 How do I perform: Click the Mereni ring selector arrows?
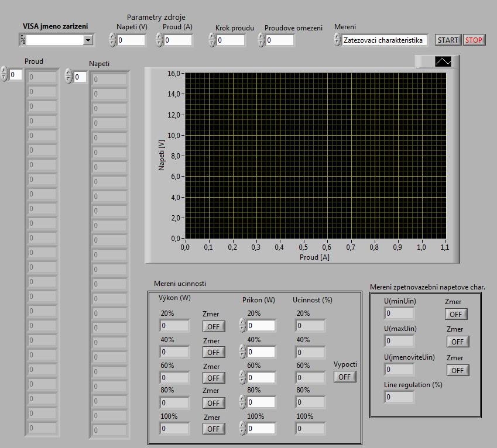point(338,40)
